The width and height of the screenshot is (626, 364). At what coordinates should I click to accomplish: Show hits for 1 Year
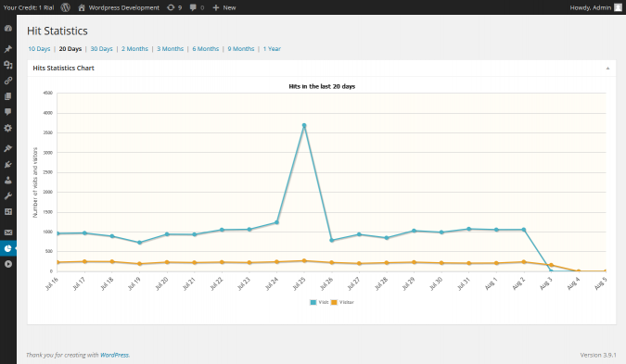272,49
